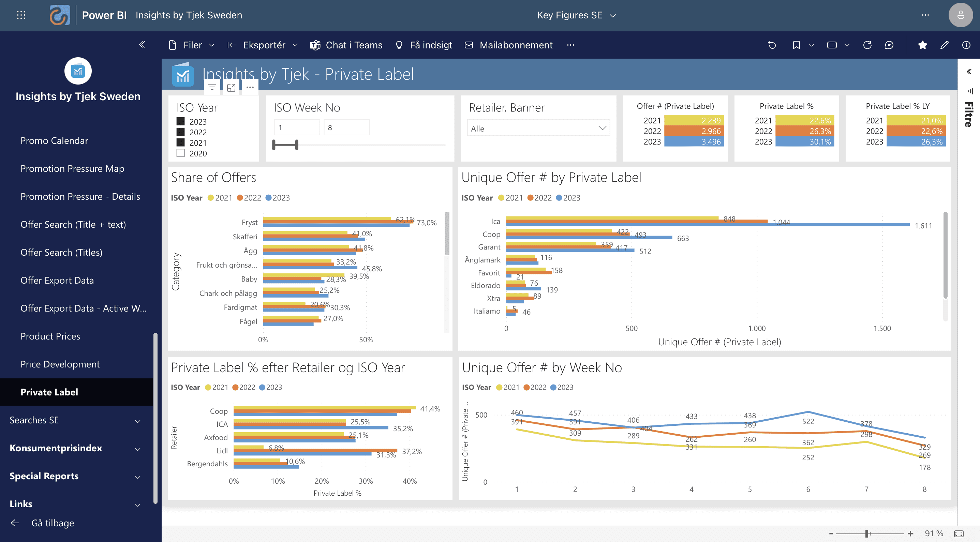Collapse the left navigation pane
The height and width of the screenshot is (542, 980).
click(x=142, y=45)
